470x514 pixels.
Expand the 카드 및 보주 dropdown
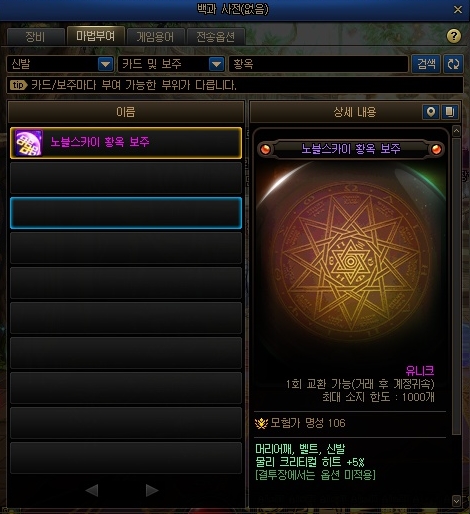[x=216, y=64]
